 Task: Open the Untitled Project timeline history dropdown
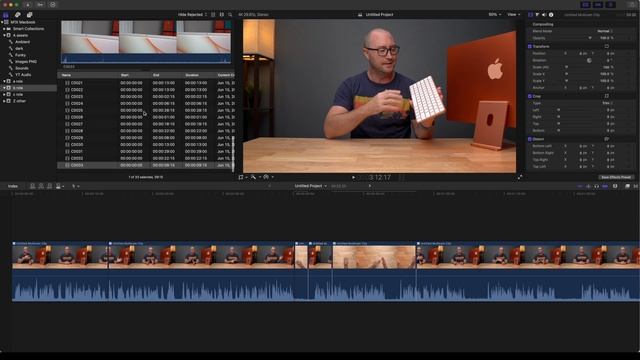pos(311,186)
